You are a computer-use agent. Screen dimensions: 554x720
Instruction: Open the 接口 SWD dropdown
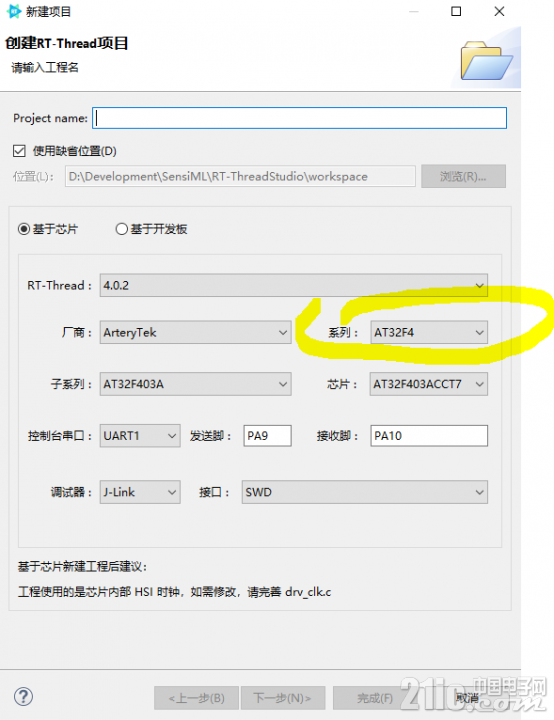click(365, 492)
